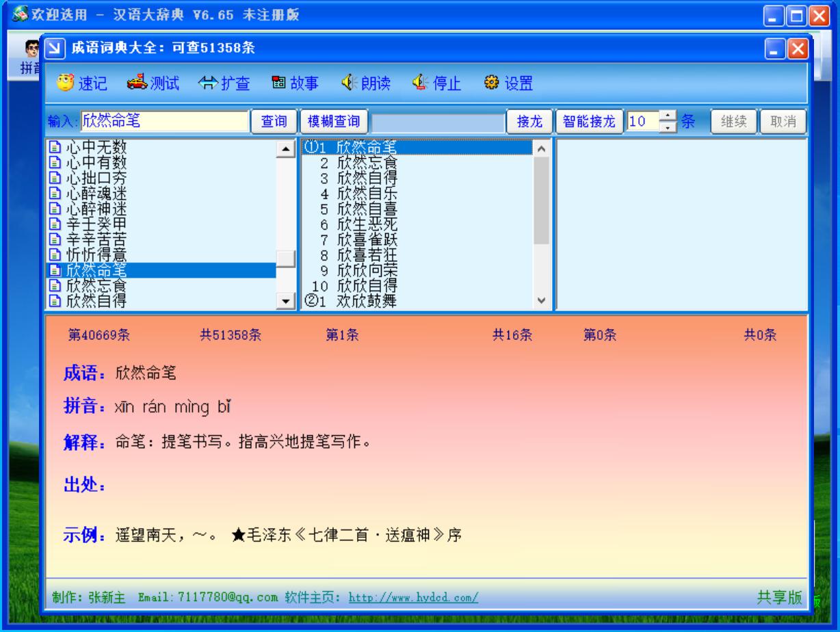Click the 查询 search button
Image resolution: width=840 pixels, height=632 pixels.
point(274,122)
